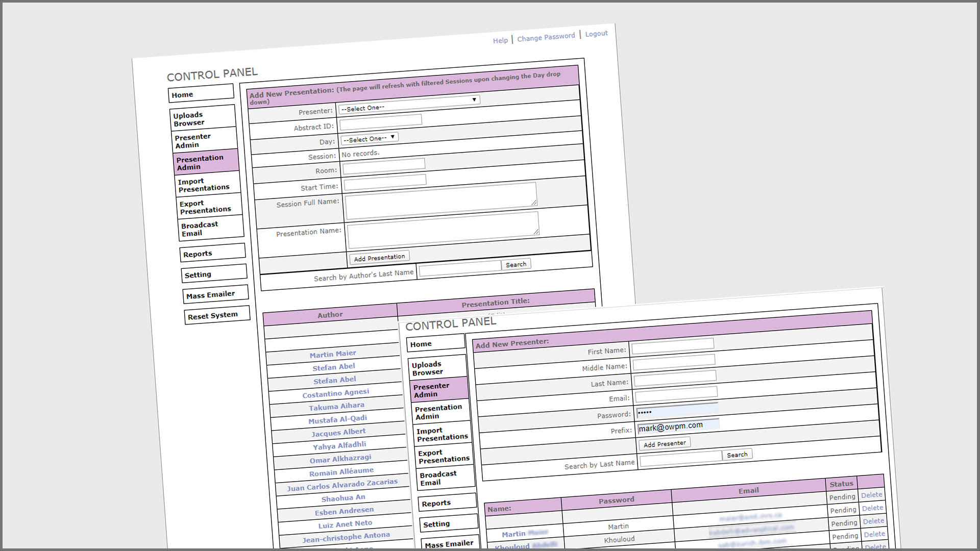The image size is (980, 551).
Task: Select Presenter Admin in front panel menu
Action: coord(431,390)
